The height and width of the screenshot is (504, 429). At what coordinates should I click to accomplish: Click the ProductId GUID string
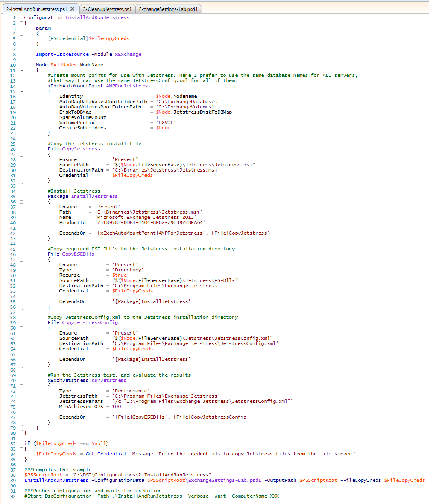tap(150, 222)
